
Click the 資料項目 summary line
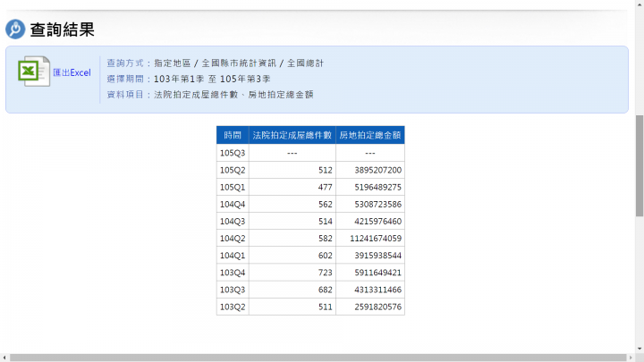click(210, 95)
